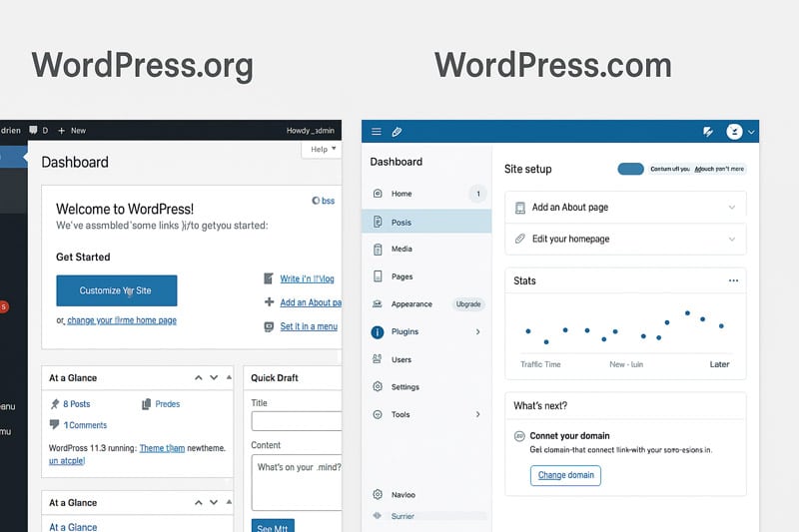The height and width of the screenshot is (532, 799).
Task: Open the avatar dropdown chevron in header
Action: 751,133
